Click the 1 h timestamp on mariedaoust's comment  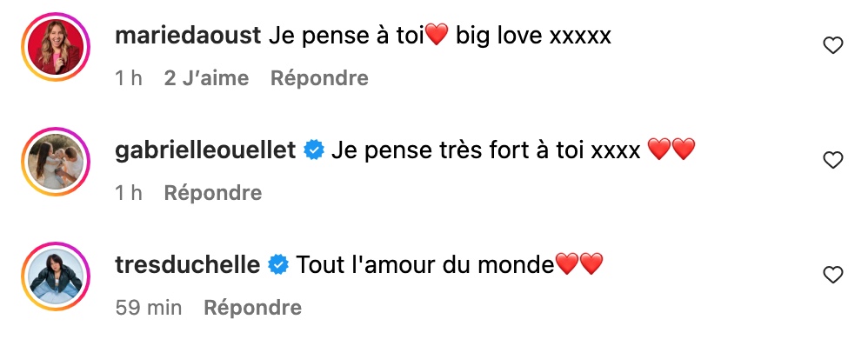(129, 78)
